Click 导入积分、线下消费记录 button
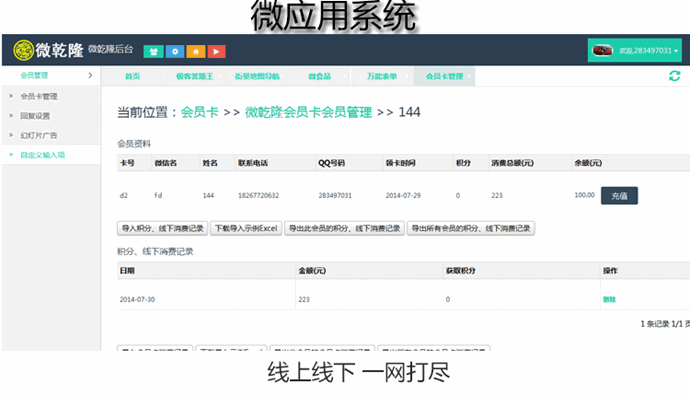This screenshot has height=396, width=690. [x=162, y=228]
